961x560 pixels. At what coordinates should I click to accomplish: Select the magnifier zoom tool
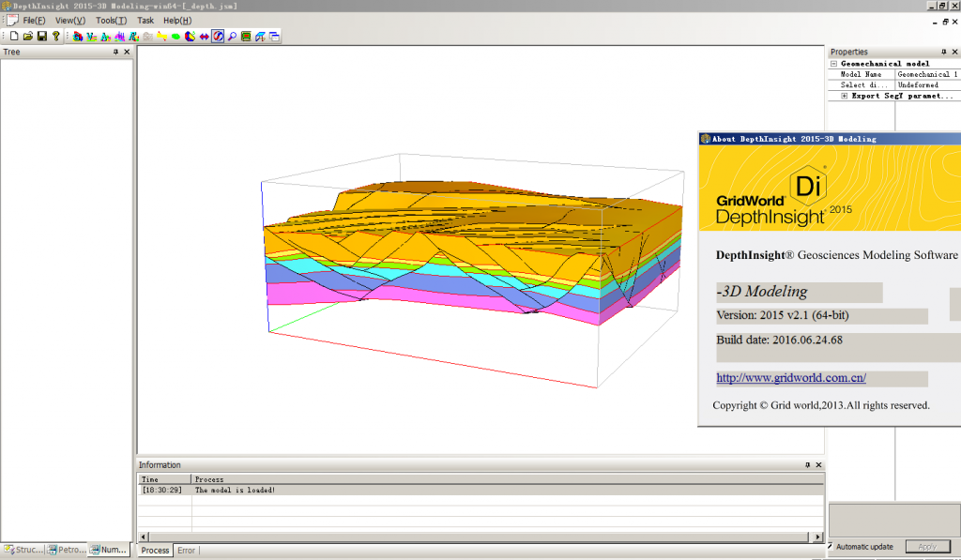tap(233, 37)
